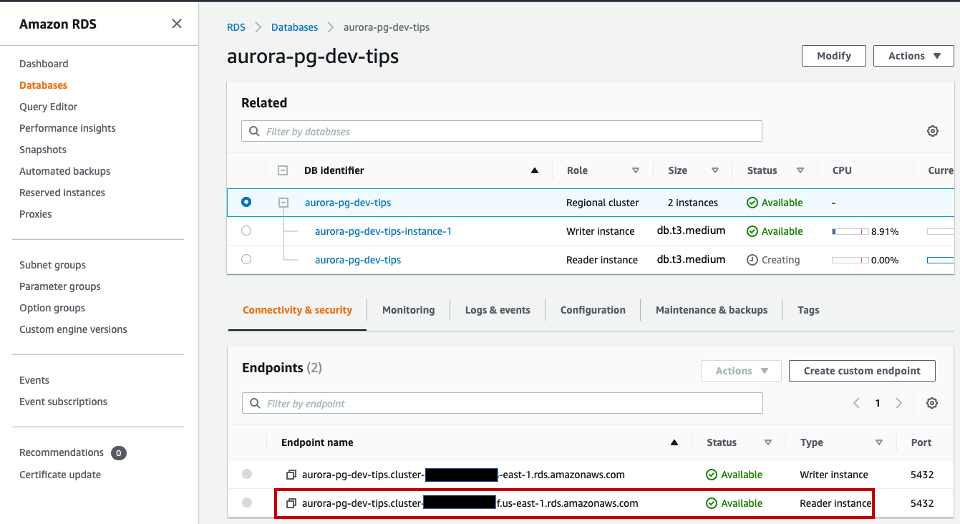Open Dashboard in sidebar
The height and width of the screenshot is (524, 960).
pos(43,64)
